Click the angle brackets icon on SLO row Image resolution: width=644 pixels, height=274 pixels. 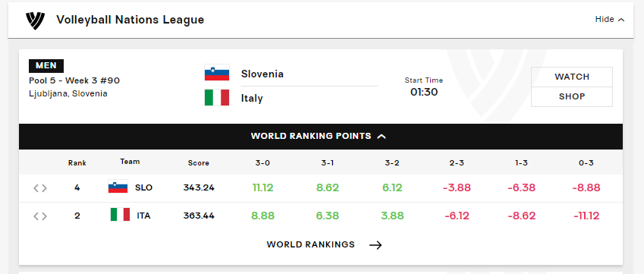click(x=40, y=188)
